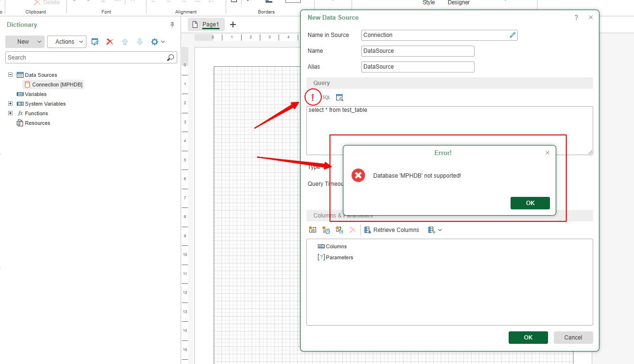Select Variables in the Dictionary tree

32,94
